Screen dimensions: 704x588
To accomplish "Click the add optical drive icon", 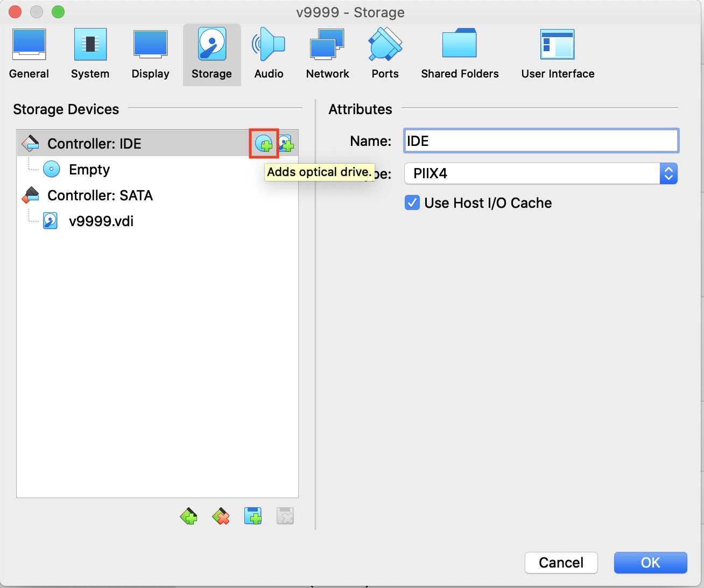I will 264,144.
